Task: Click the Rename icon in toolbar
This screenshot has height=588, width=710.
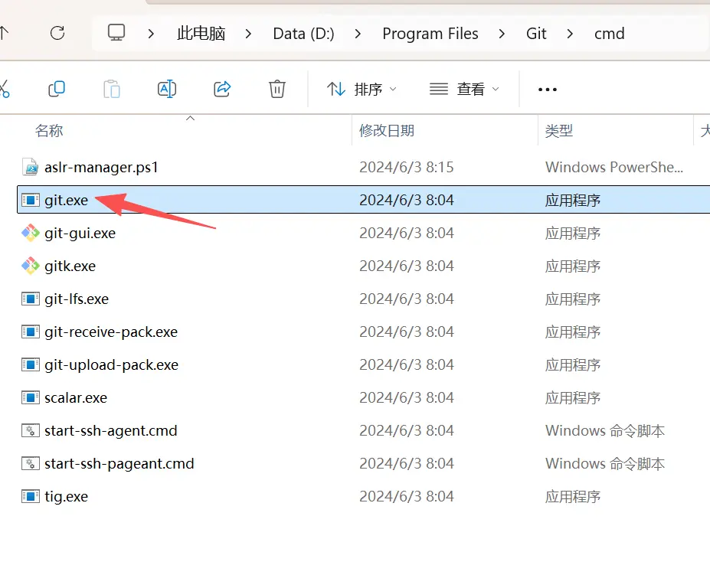Action: [x=167, y=89]
